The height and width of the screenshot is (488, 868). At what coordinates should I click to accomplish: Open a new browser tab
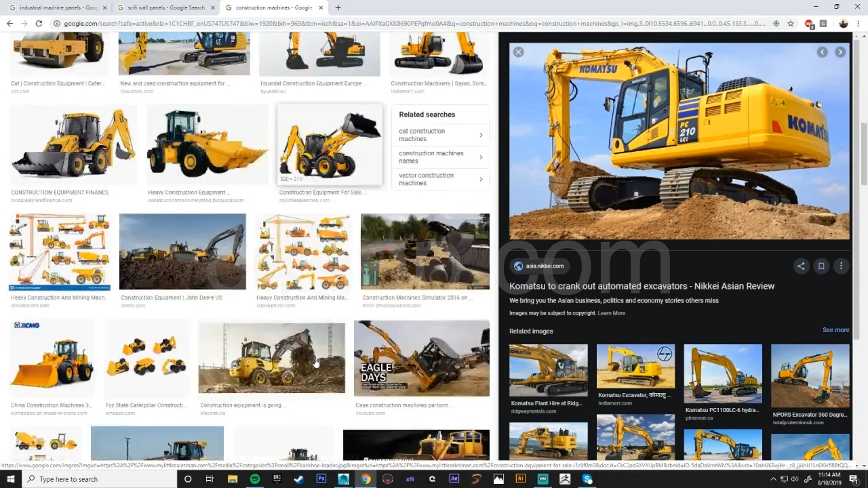pyautogui.click(x=338, y=7)
